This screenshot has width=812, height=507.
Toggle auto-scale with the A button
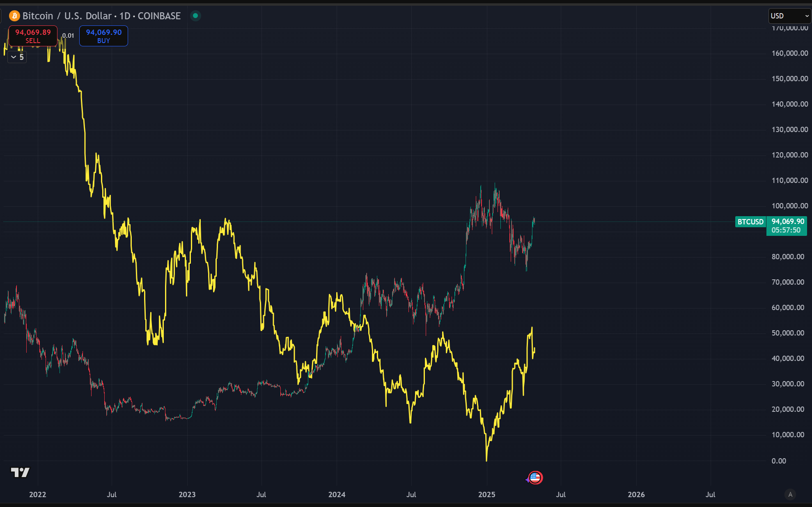pos(790,494)
